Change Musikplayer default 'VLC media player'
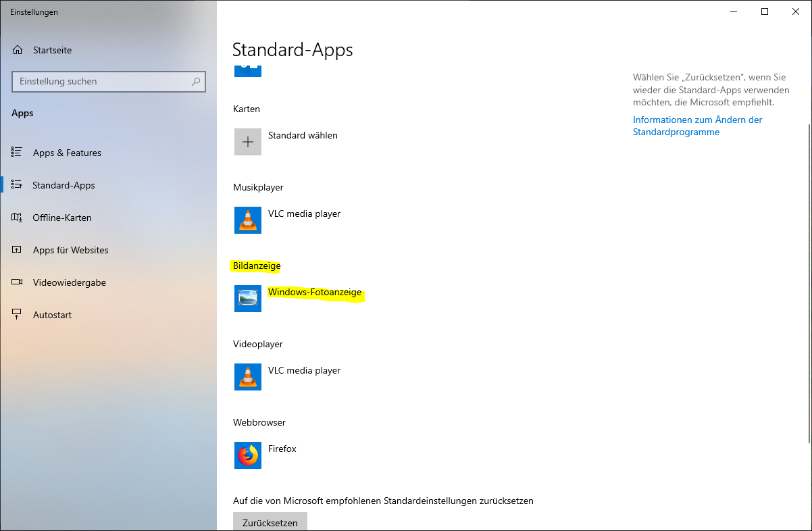 [304, 214]
